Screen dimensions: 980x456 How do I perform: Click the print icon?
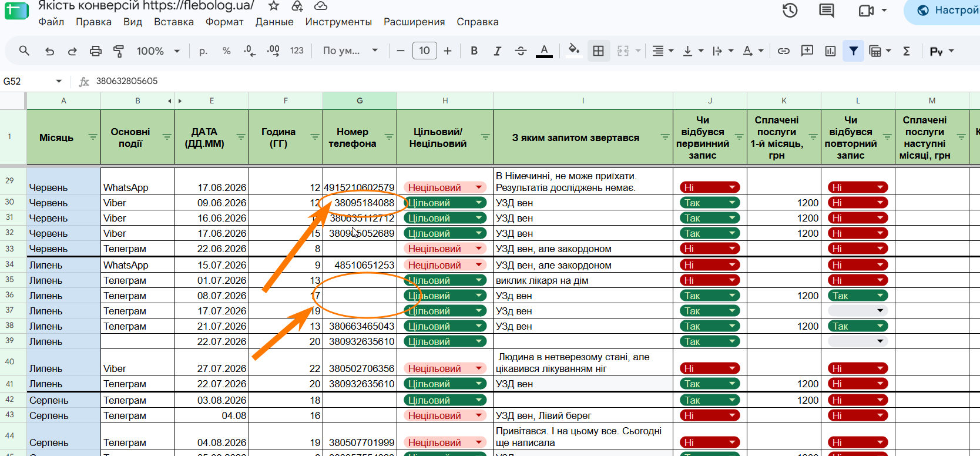96,51
